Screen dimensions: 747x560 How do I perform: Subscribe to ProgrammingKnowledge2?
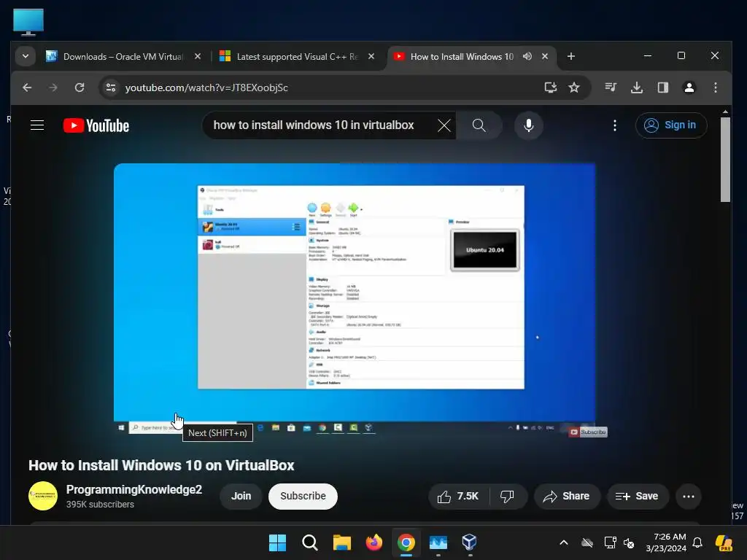coord(303,496)
